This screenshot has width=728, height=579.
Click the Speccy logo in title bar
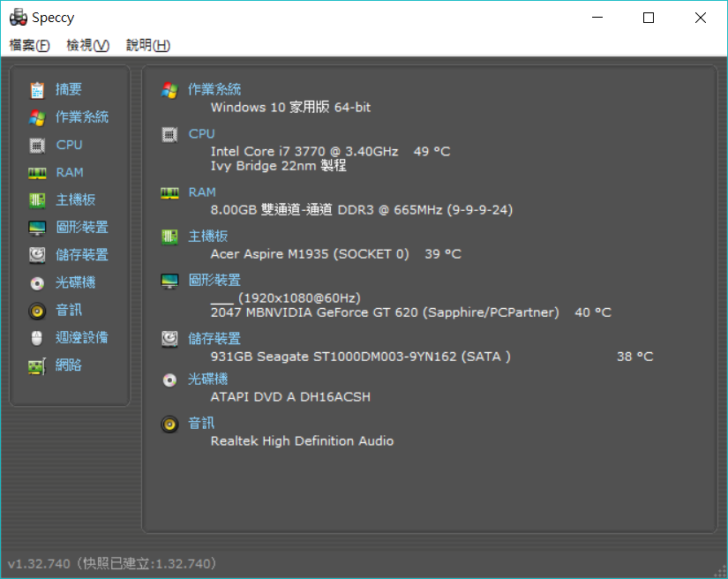pos(19,17)
